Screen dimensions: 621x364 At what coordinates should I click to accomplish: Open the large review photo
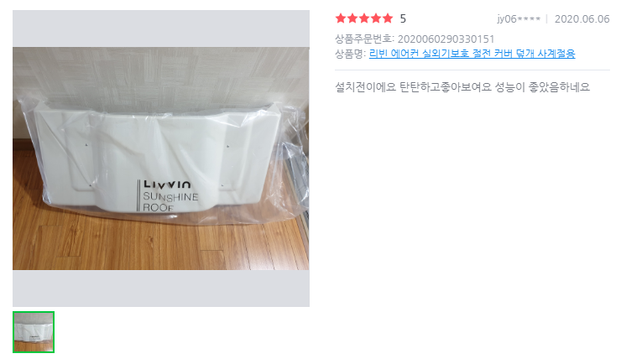161,159
